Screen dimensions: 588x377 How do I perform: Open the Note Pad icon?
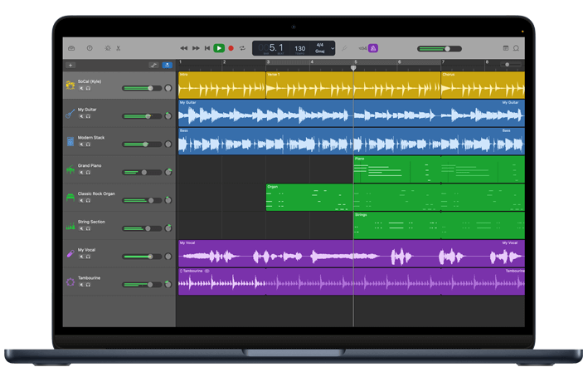pyautogui.click(x=506, y=48)
